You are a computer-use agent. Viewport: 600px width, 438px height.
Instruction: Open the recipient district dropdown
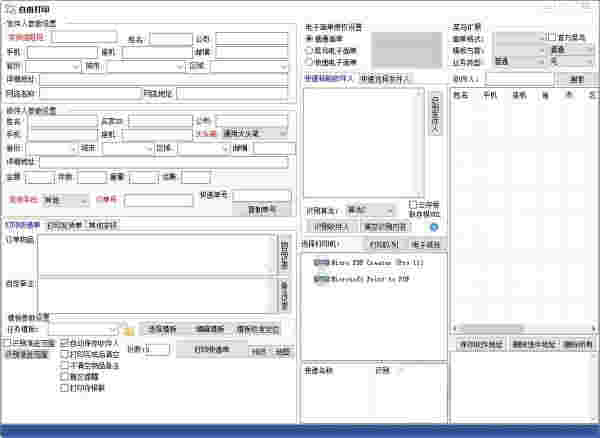click(204, 148)
